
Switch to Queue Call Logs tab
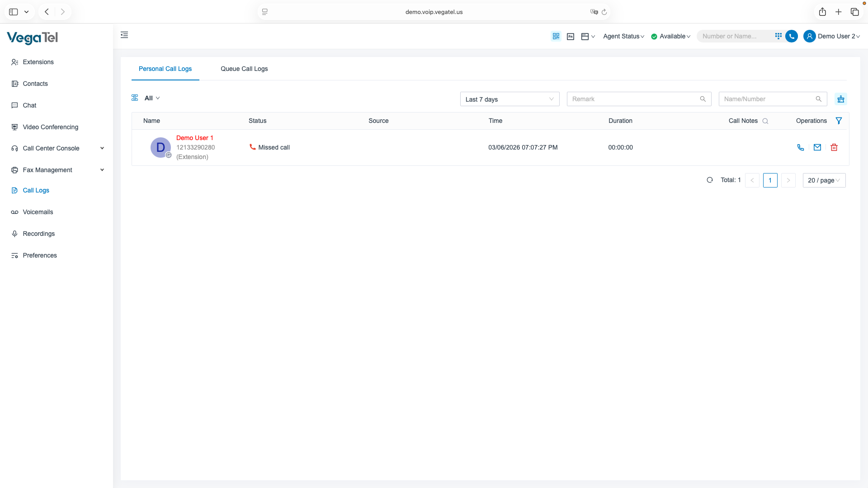click(244, 69)
